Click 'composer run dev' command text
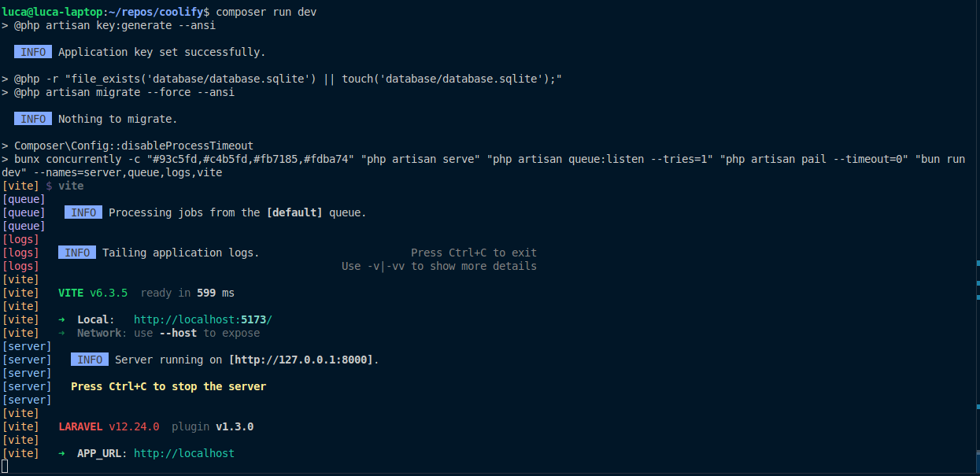 tap(266, 12)
